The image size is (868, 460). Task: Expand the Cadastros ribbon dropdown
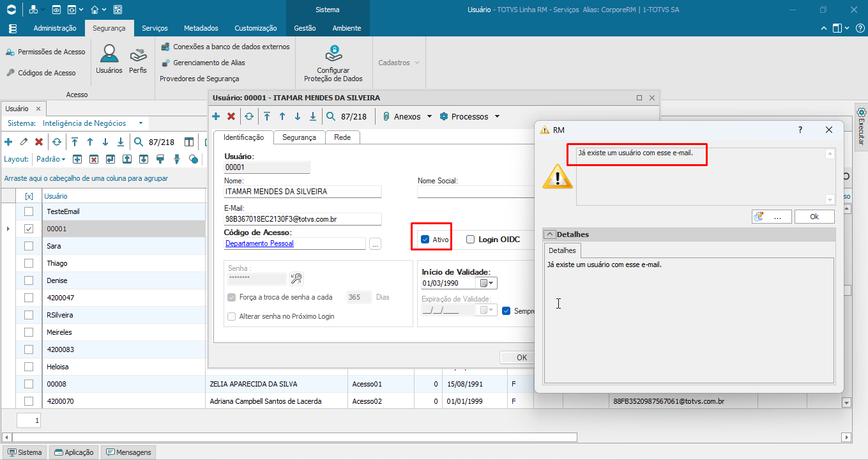(399, 63)
